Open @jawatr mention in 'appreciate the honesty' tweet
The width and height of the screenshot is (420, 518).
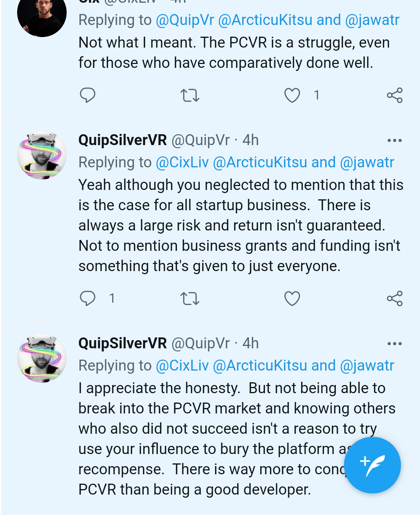(x=367, y=365)
